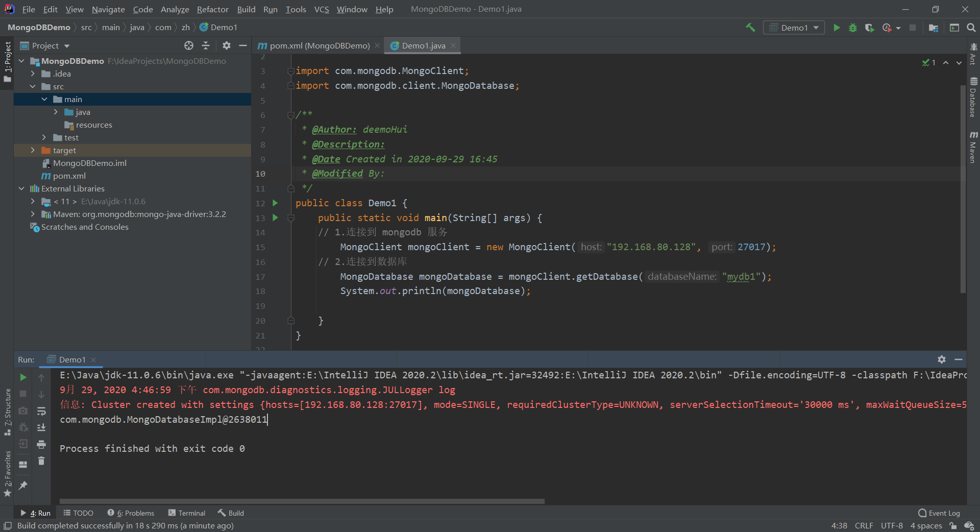Viewport: 980px width, 532px height.
Task: Hide the Project panel with minus icon
Action: point(243,45)
